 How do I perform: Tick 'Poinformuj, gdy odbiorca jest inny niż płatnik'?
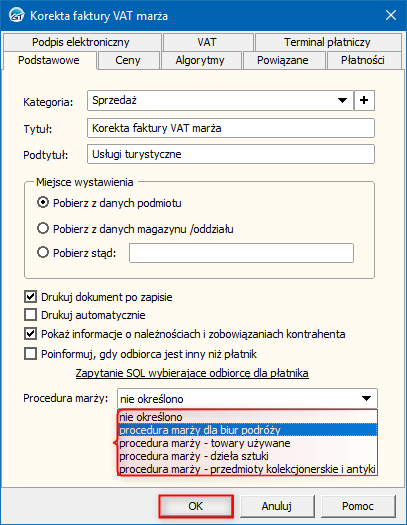[30, 354]
